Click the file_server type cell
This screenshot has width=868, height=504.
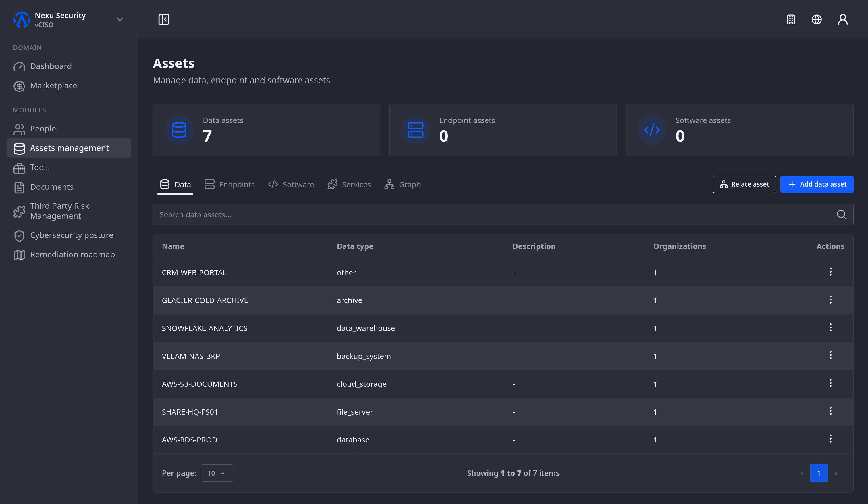pyautogui.click(x=355, y=412)
